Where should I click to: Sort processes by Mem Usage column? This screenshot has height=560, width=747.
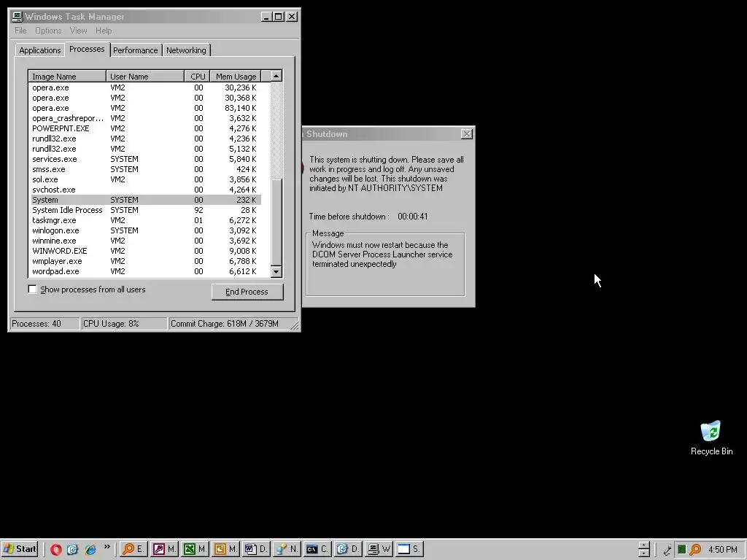pyautogui.click(x=236, y=76)
